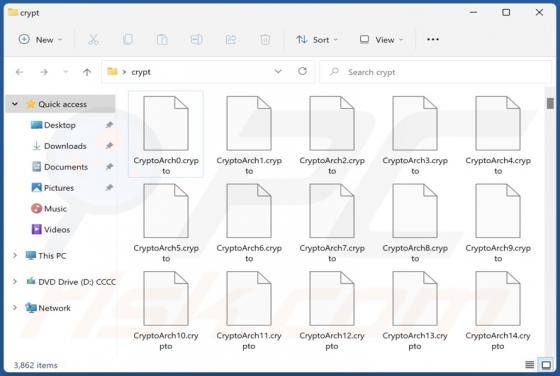The width and height of the screenshot is (560, 376).
Task: Select the CryptoArch11.crypto file icon
Action: [249, 299]
